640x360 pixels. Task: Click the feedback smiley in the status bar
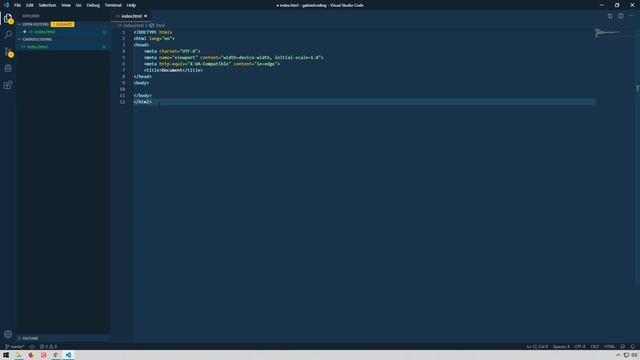[622, 347]
